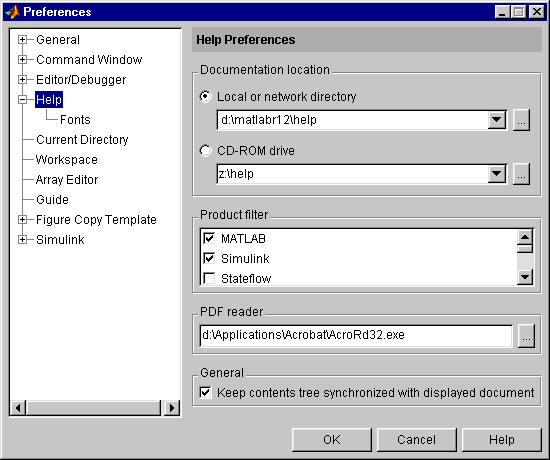Screen dimensions: 550x460
Task: Select the CD-ROM drive radio button
Action: click(206, 151)
